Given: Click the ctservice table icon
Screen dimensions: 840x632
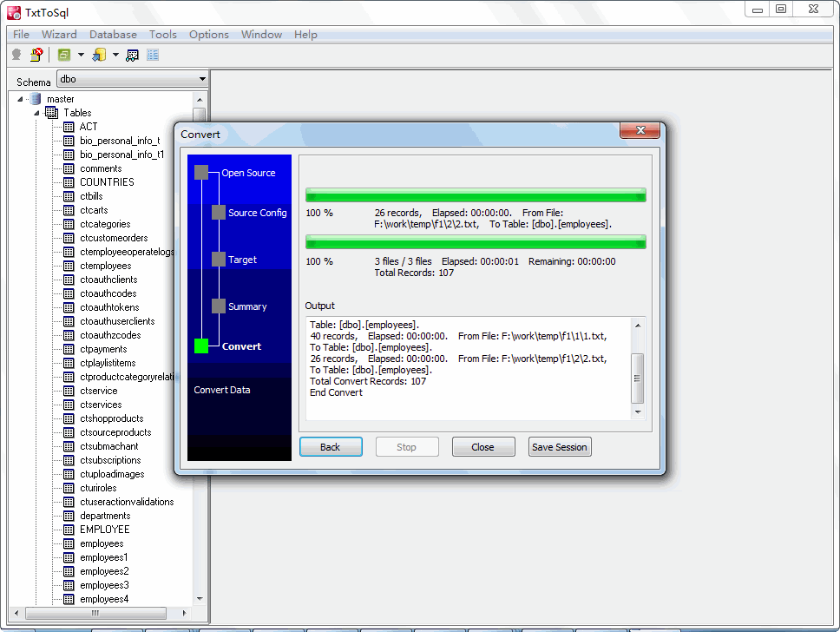Looking at the screenshot, I should [x=69, y=392].
